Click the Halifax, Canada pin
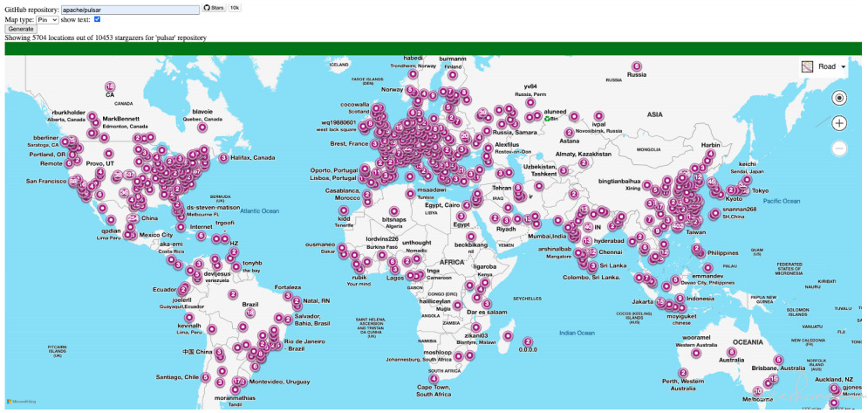This screenshot has width=868, height=413. (x=223, y=158)
